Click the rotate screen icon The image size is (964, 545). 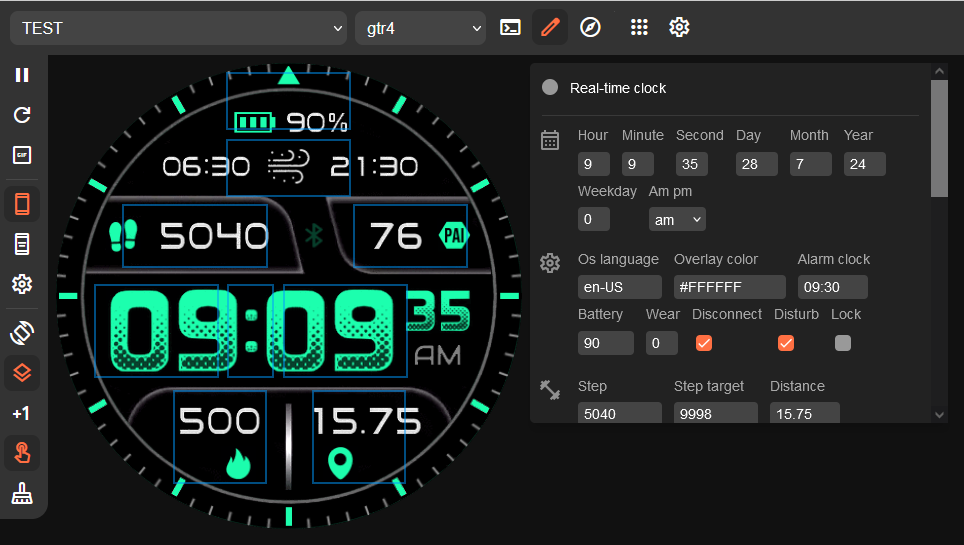(22, 333)
